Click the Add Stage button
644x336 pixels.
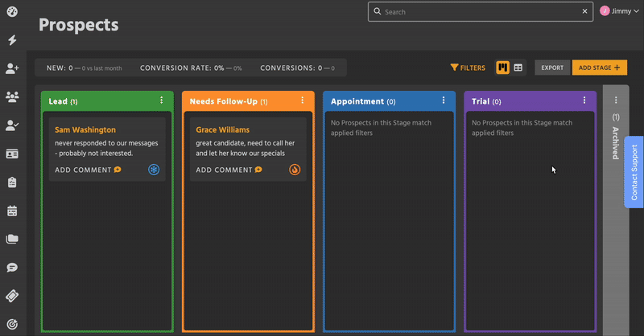(599, 68)
